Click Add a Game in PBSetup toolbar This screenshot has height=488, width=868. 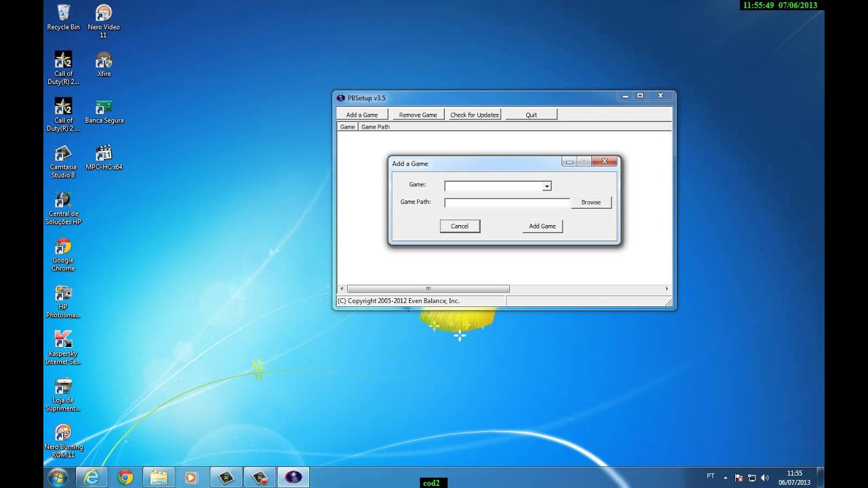362,115
